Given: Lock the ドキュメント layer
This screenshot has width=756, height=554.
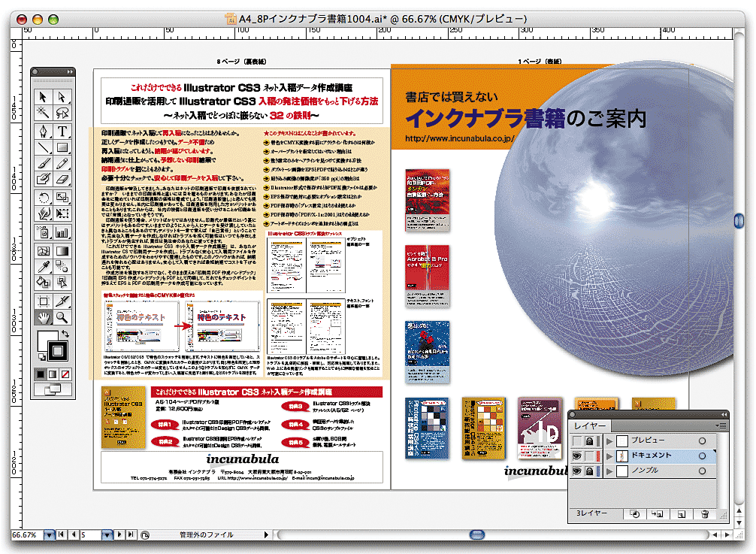Looking at the screenshot, I should pyautogui.click(x=589, y=456).
